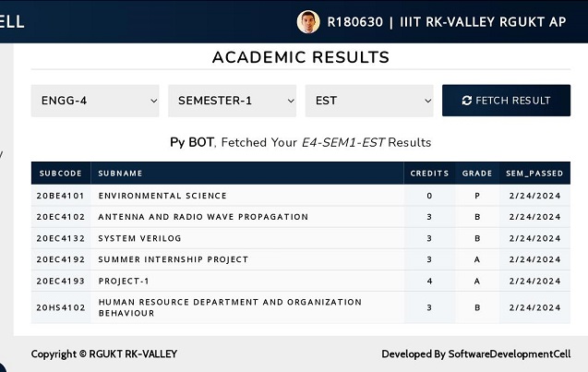Click the CREDITS column header
The height and width of the screenshot is (372, 588).
pyautogui.click(x=429, y=174)
